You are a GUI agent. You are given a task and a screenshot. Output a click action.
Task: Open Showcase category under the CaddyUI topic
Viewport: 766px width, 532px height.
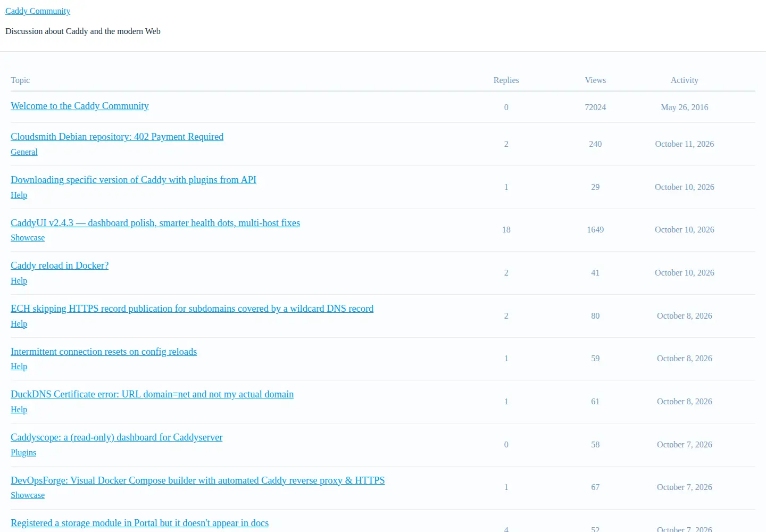(x=28, y=238)
